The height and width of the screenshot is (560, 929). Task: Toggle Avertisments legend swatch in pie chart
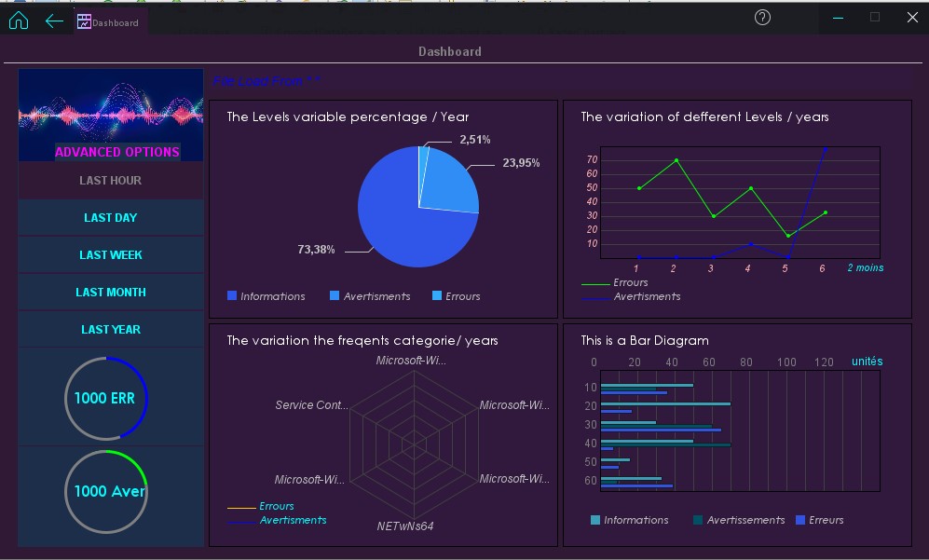point(335,295)
